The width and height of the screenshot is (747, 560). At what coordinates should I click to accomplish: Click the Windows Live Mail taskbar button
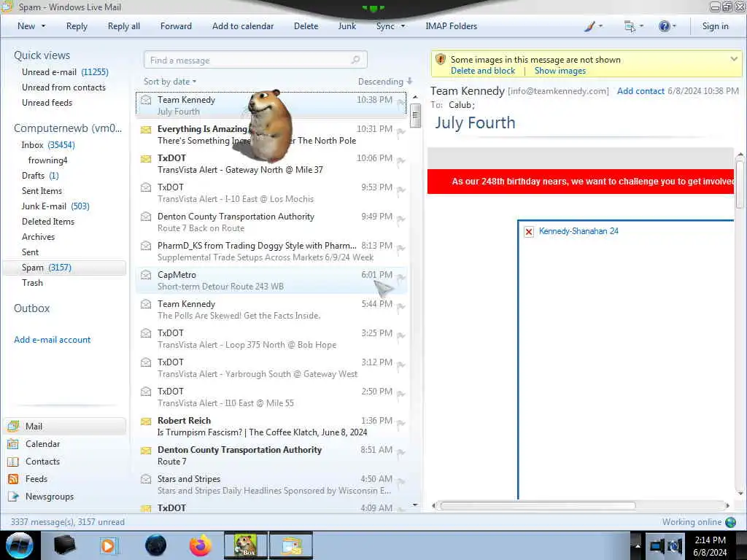click(291, 545)
